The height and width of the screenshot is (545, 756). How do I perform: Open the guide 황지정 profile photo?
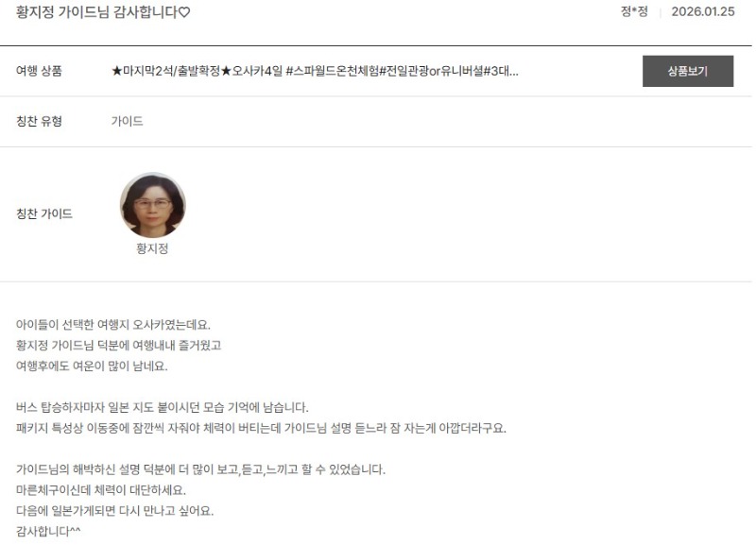tap(153, 205)
